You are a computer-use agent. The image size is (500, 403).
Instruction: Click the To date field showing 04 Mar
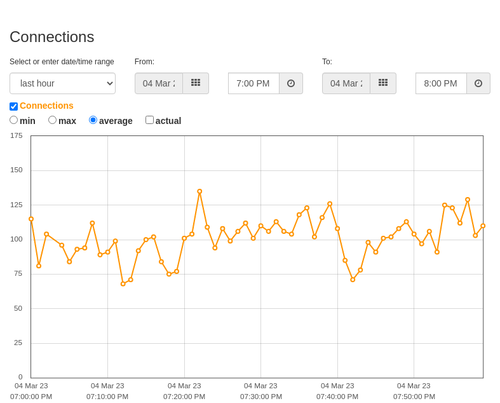[346, 83]
